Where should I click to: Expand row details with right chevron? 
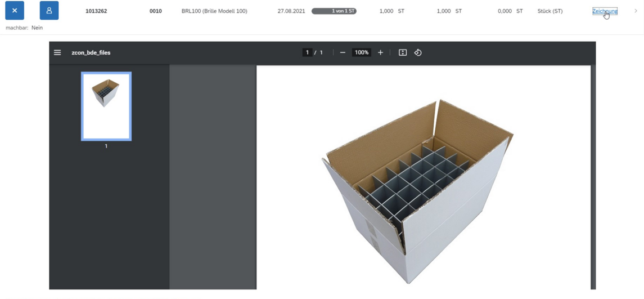(636, 11)
